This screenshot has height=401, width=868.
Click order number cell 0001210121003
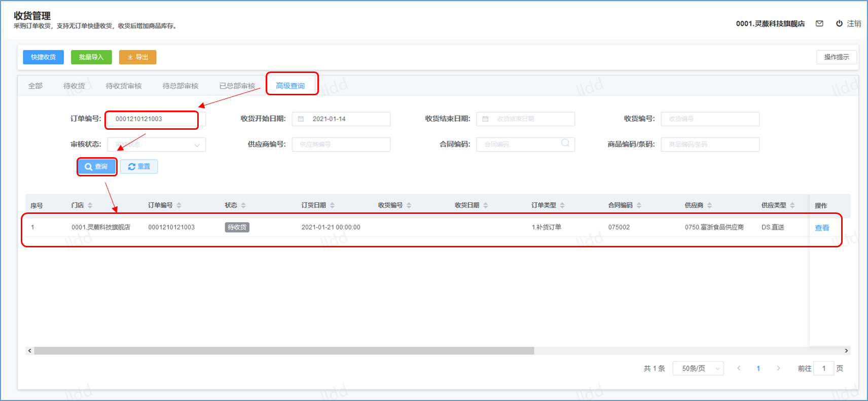click(x=171, y=227)
